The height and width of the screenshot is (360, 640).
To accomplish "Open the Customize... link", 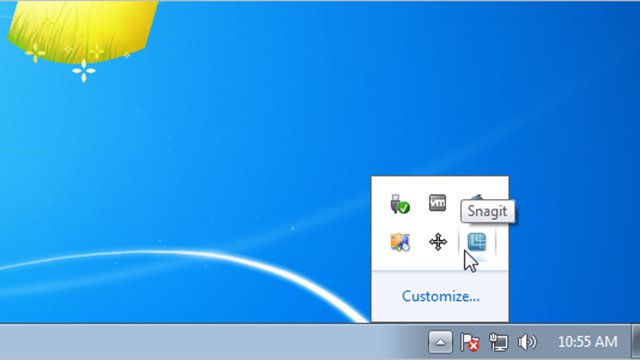I will pyautogui.click(x=440, y=296).
